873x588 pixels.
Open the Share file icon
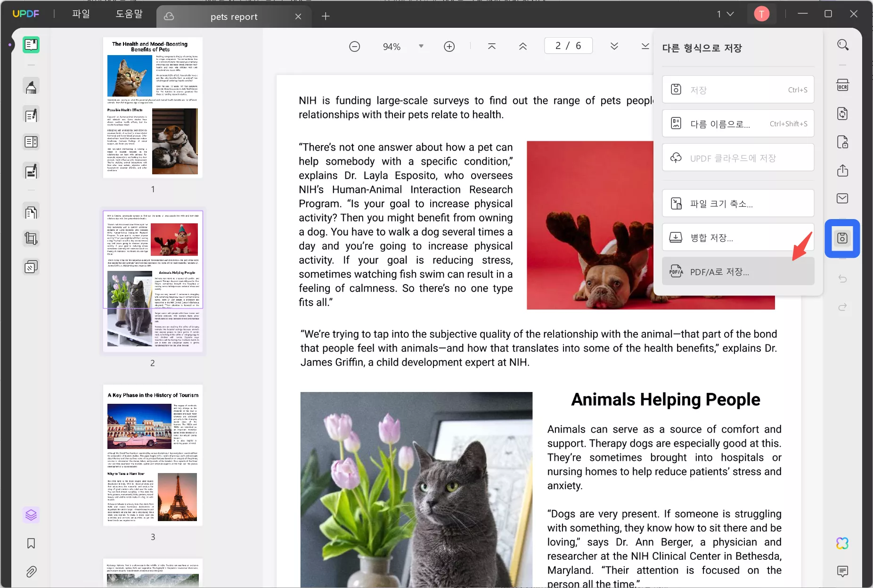tap(843, 170)
